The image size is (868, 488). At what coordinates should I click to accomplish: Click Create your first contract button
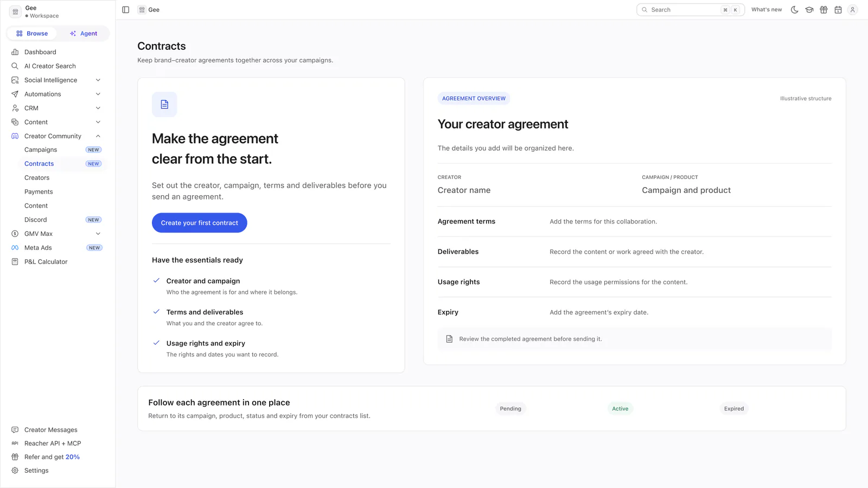(x=200, y=223)
